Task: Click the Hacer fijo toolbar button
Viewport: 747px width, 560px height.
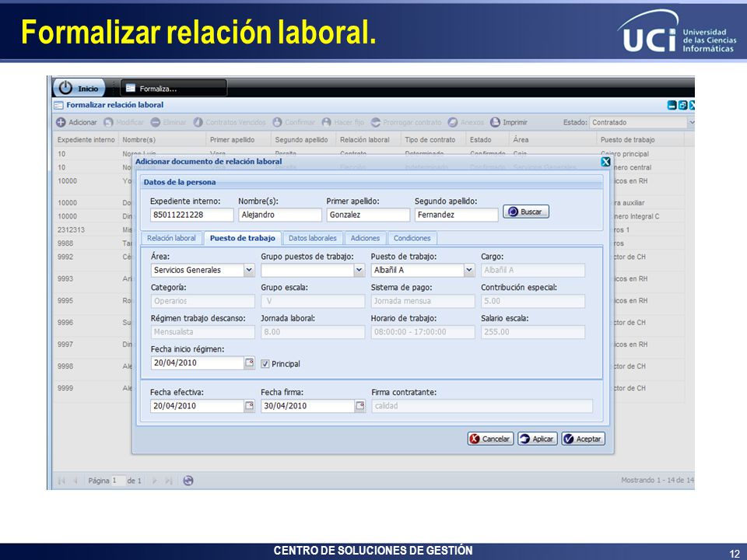Action: tap(343, 122)
